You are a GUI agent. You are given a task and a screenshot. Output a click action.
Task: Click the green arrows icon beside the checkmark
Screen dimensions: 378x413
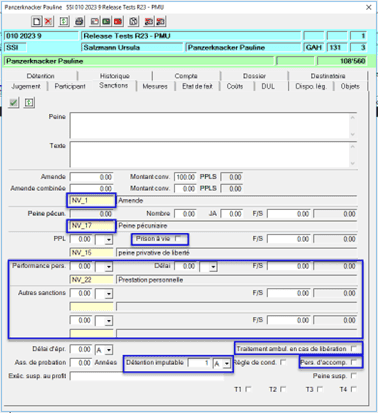point(29,103)
